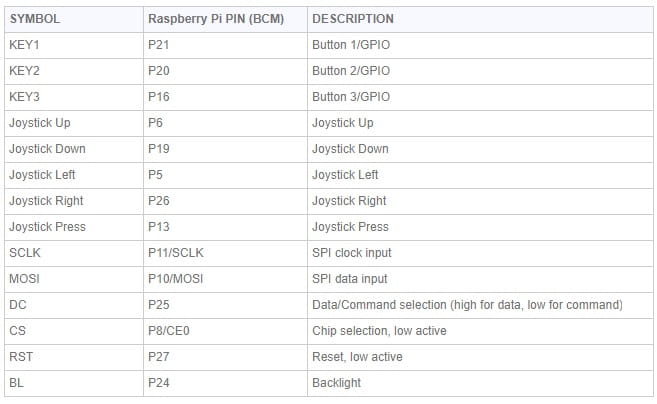The height and width of the screenshot is (404, 657).
Task: Select the P11/SCLK pin cell
Action: (x=176, y=253)
